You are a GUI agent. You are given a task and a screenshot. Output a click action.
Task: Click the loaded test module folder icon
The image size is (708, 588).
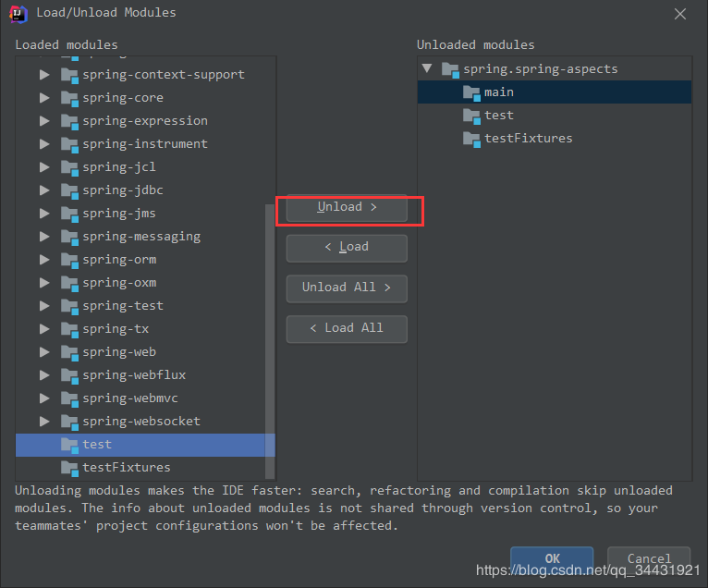(x=70, y=445)
